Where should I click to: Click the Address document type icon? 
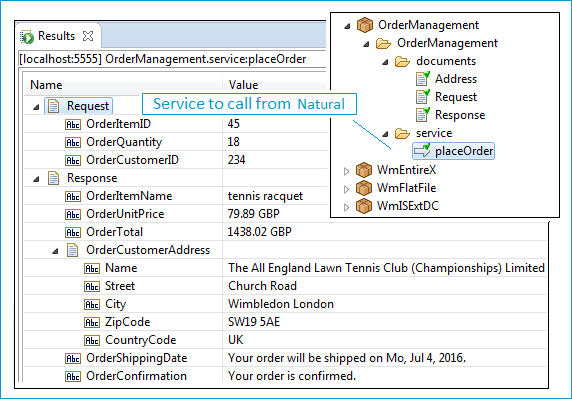[x=422, y=79]
